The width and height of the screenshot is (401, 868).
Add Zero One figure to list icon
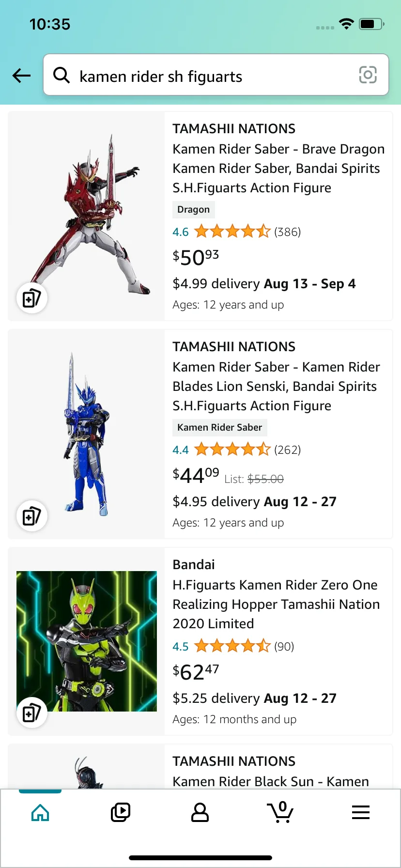31,713
